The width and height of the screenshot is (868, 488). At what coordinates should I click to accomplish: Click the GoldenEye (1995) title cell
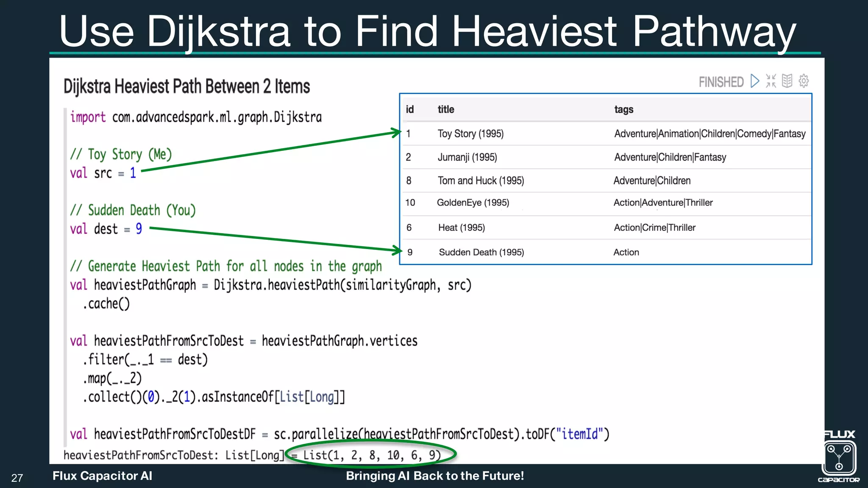click(x=473, y=203)
